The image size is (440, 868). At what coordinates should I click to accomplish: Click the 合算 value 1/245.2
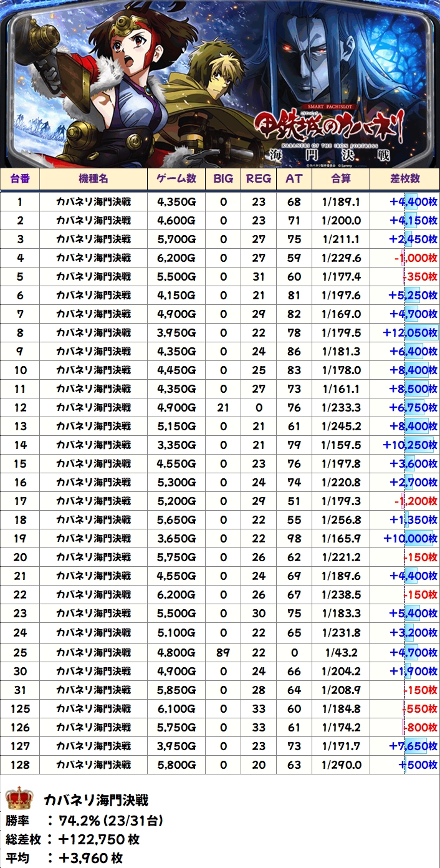pos(341,426)
